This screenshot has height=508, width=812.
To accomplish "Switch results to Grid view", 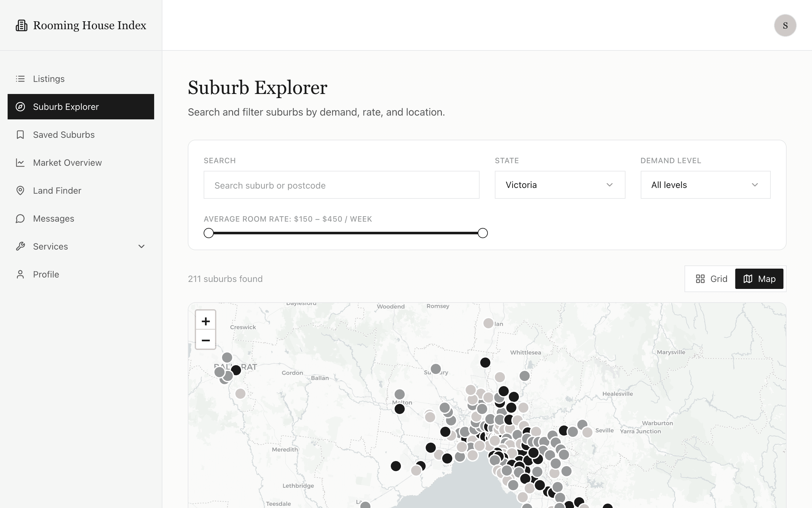I will pyautogui.click(x=711, y=279).
